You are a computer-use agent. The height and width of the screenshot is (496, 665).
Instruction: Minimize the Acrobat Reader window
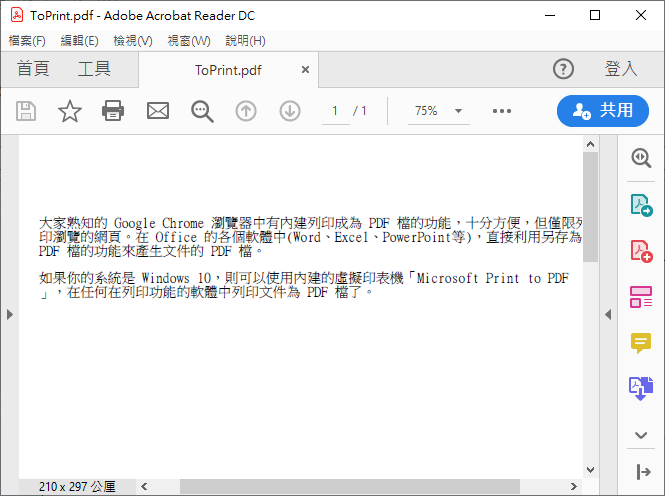point(550,15)
